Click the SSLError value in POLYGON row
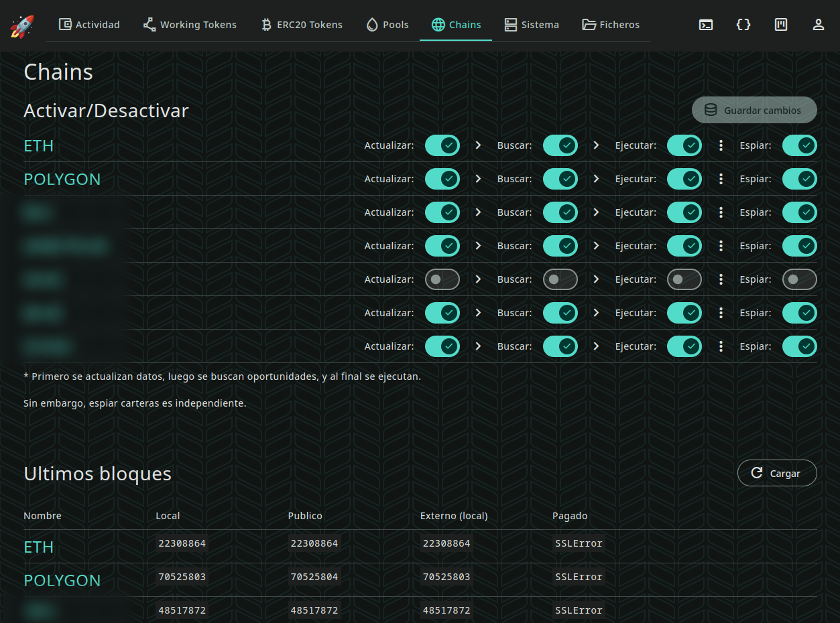Image resolution: width=840 pixels, height=623 pixels. coord(579,577)
